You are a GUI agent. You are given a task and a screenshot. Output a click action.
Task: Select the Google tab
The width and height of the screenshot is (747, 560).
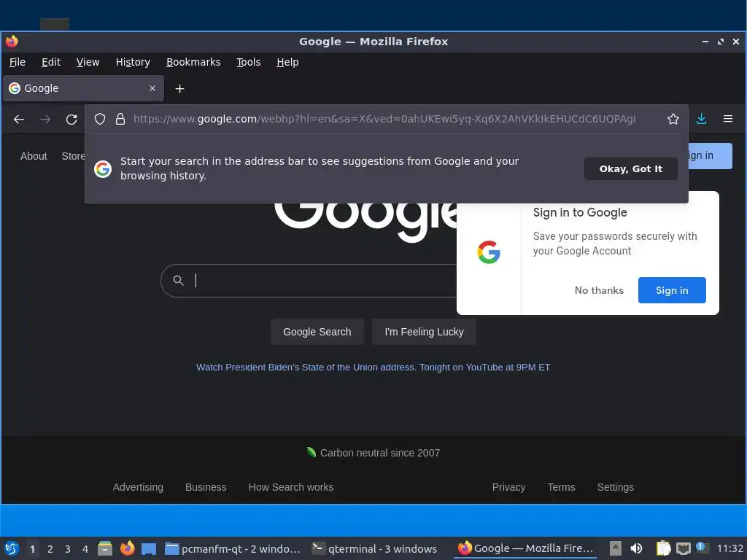tap(83, 88)
